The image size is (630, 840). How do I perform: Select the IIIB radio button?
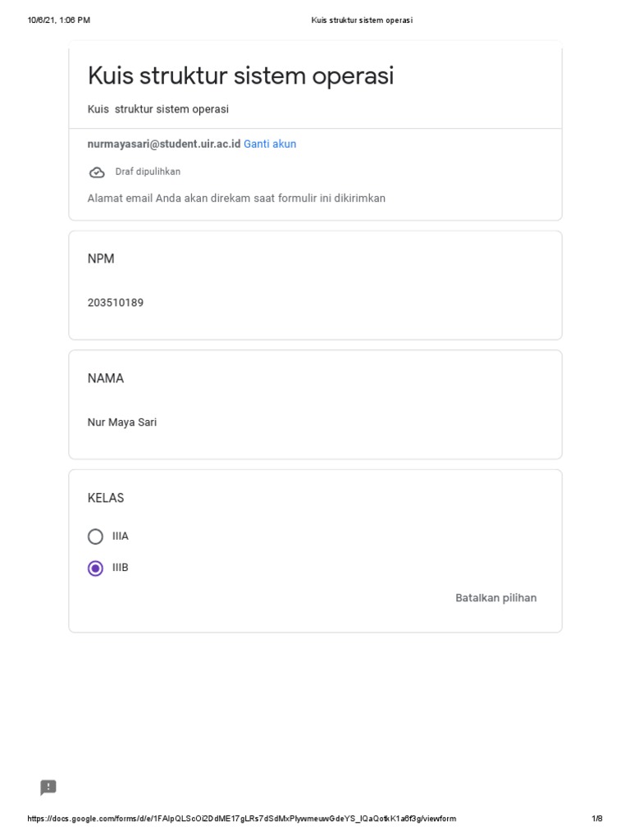coord(96,568)
